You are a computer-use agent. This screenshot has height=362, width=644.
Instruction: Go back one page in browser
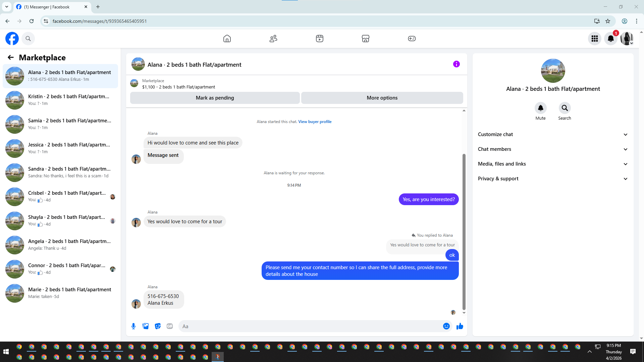pos(7,21)
